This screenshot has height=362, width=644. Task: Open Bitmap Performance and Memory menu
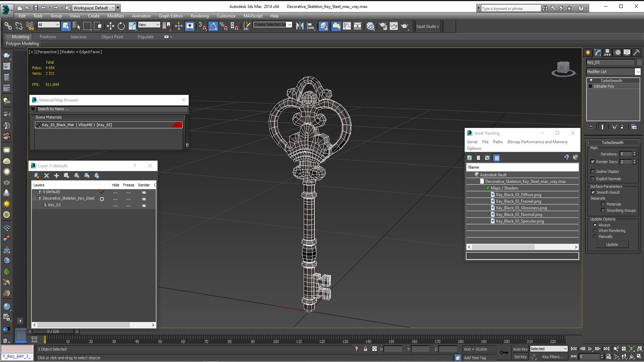click(537, 142)
